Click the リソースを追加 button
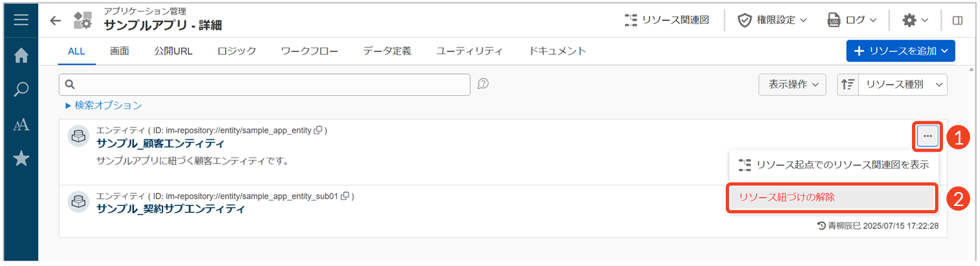980x266 pixels. [x=900, y=51]
